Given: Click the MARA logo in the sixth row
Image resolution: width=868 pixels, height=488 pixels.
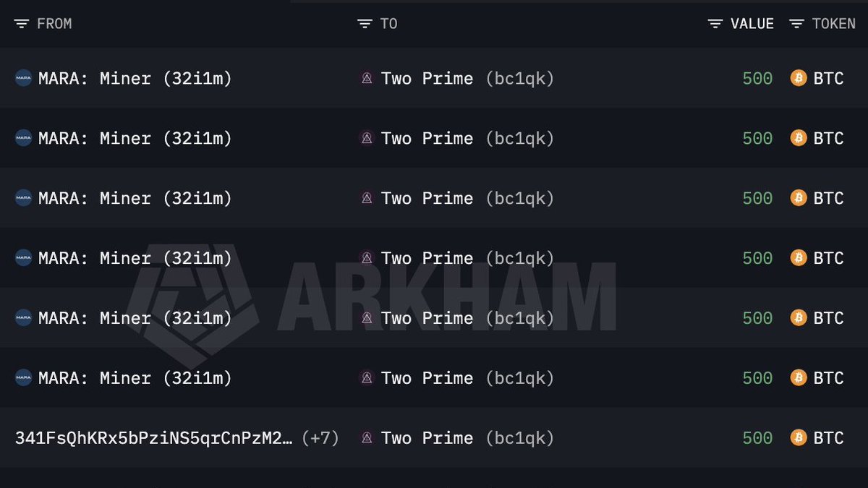Looking at the screenshot, I should tap(23, 377).
